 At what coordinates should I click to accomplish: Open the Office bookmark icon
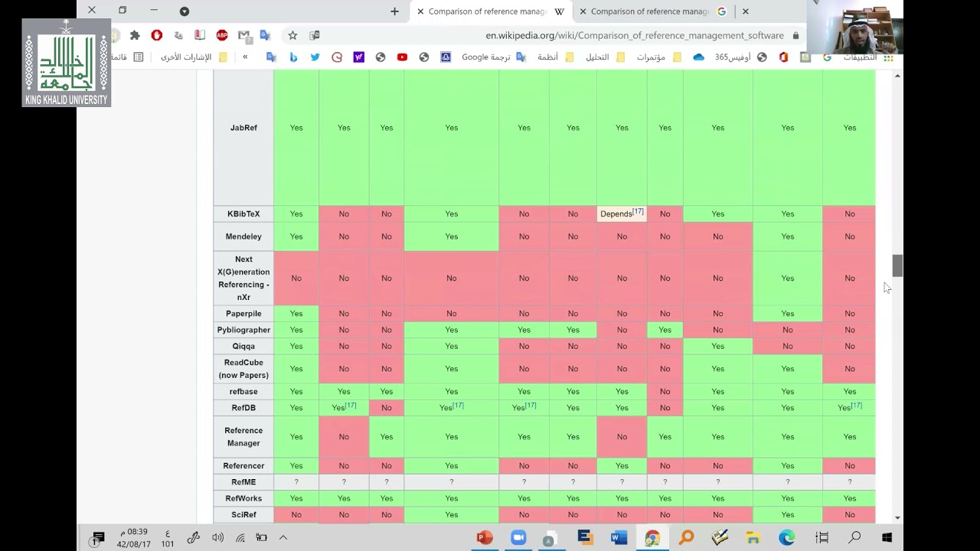pyautogui.click(x=783, y=57)
